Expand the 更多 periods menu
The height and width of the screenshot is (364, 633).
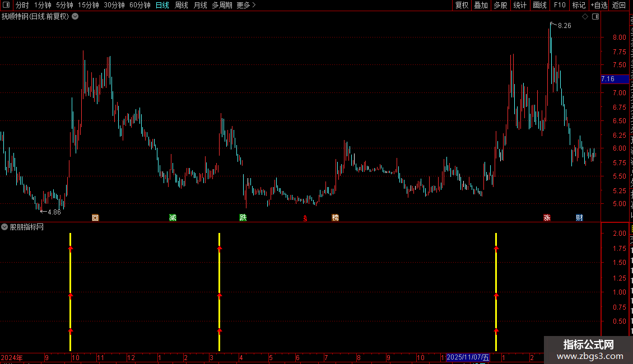click(246, 5)
